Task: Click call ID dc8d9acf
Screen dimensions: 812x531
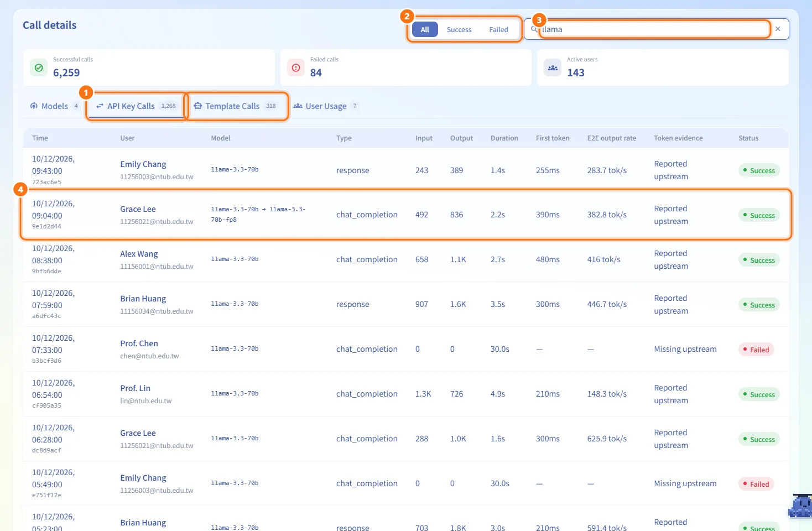Action: point(46,450)
